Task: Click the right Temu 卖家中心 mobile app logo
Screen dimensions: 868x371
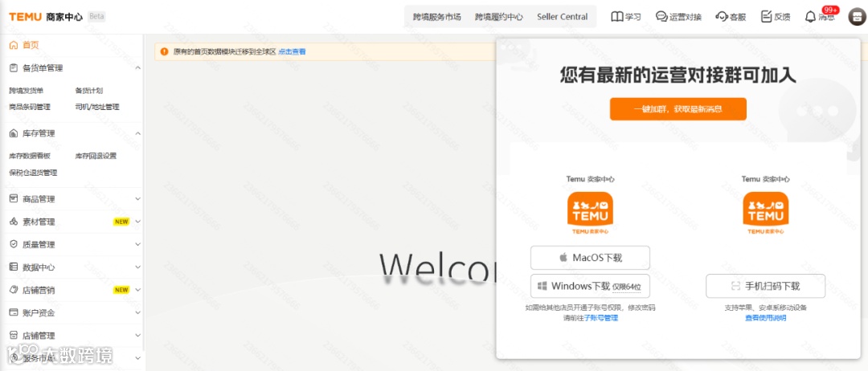Action: pos(766,214)
